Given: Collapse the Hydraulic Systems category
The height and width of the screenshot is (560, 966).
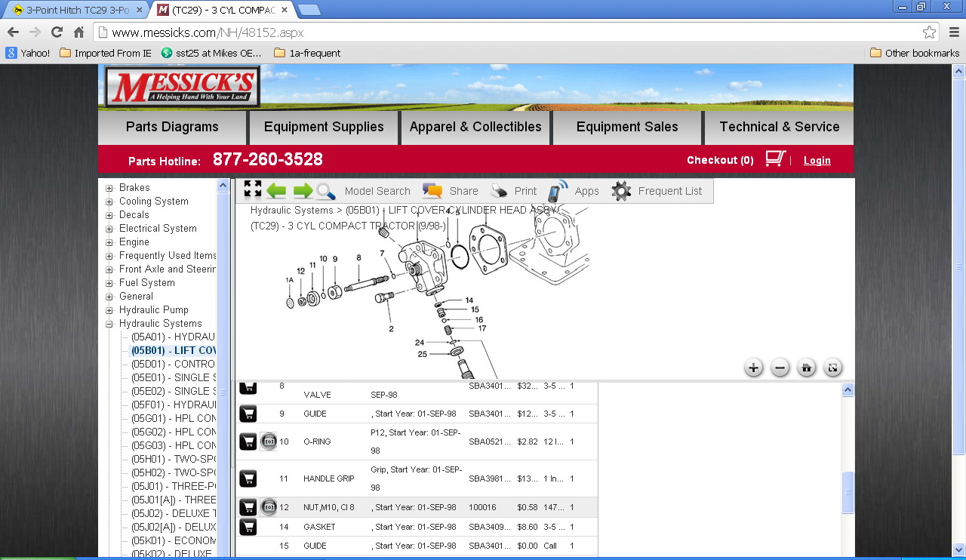Looking at the screenshot, I should 109,324.
